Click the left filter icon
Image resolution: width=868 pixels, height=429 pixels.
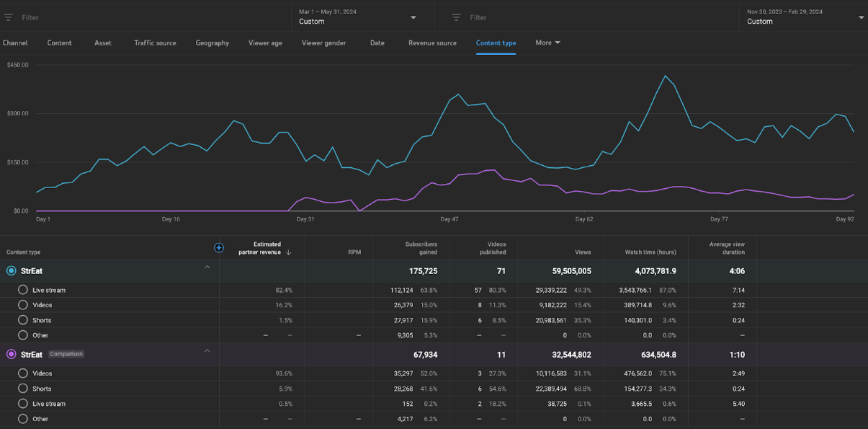point(8,17)
